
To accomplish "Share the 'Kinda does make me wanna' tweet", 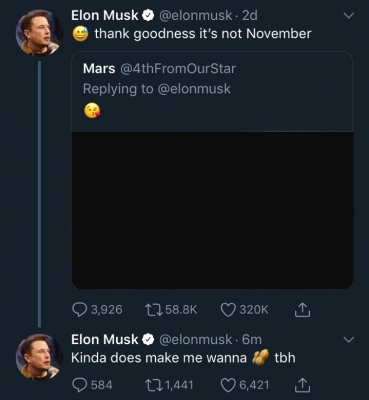I will [x=302, y=385].
